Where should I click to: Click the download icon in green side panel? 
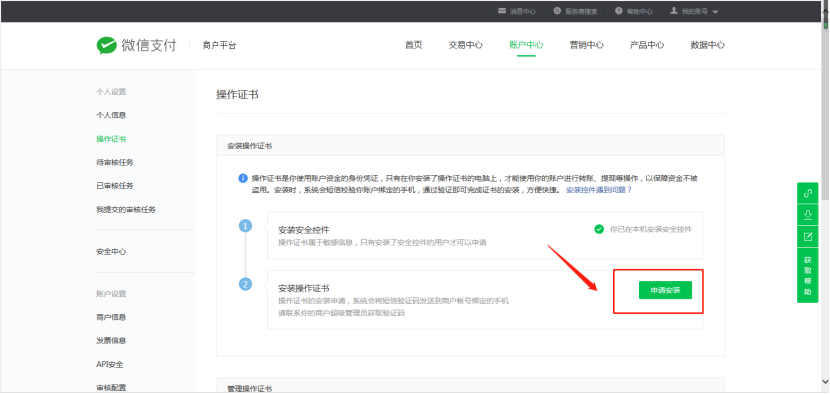(808, 214)
